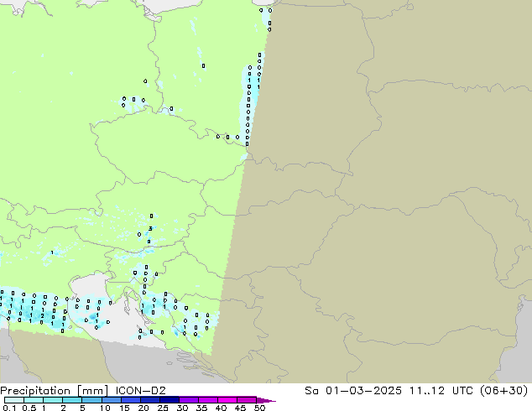Click the '(06+30)' forecast run label
This screenshot has width=532, height=411.
[x=504, y=391]
